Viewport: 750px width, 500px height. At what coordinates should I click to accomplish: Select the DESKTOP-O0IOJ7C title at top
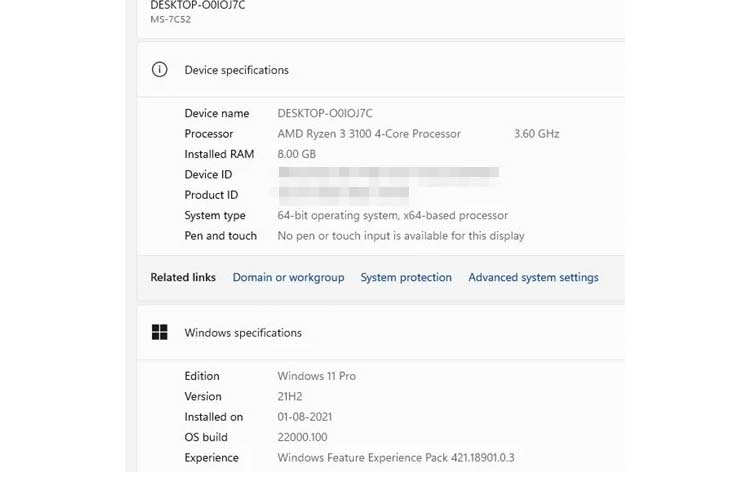click(198, 5)
